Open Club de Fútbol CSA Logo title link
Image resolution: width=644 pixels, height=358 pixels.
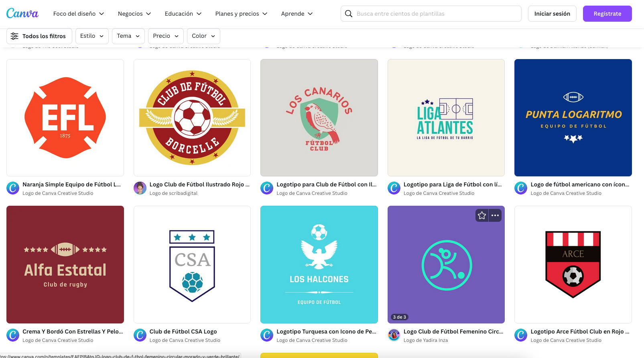(183, 331)
